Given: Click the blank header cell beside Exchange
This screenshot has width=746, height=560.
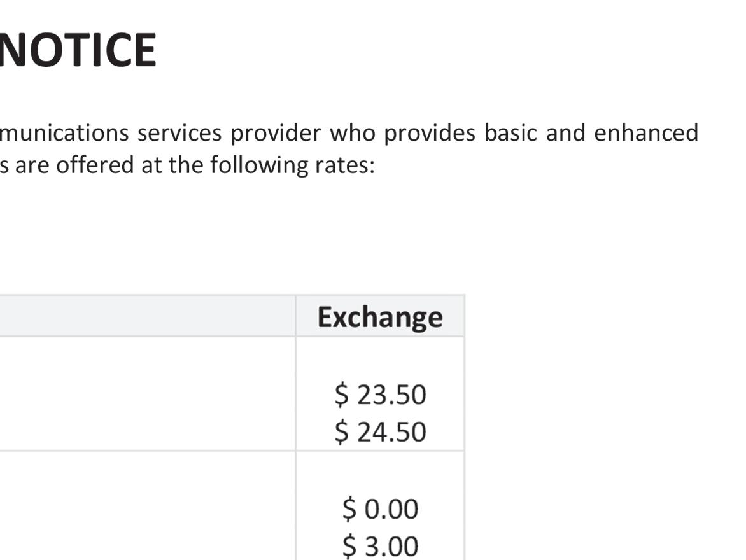Looking at the screenshot, I should coord(146,316).
